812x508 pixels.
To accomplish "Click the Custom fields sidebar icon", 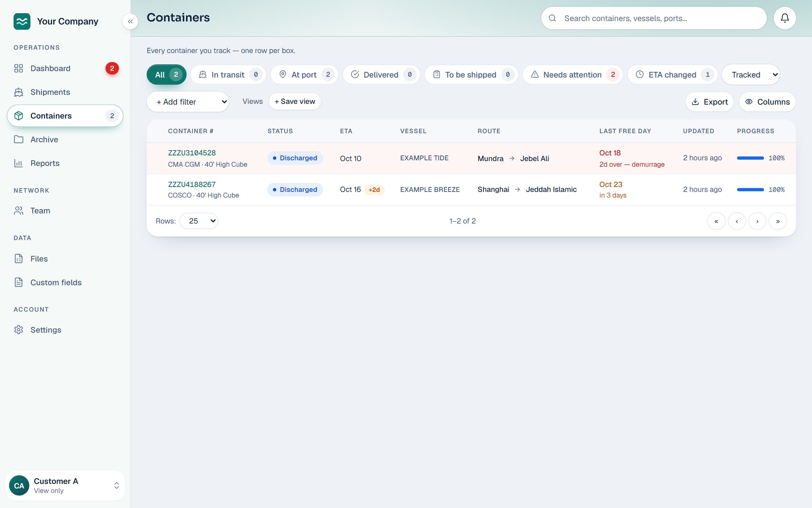I will tap(18, 283).
